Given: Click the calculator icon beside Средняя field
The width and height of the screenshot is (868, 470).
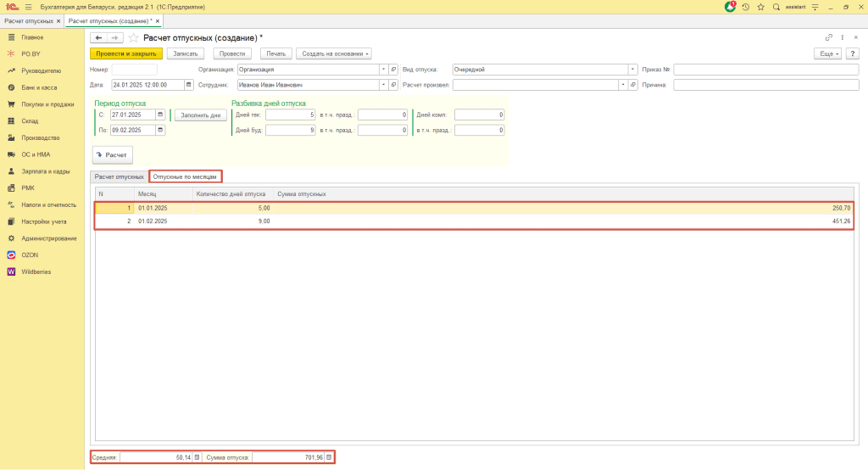Looking at the screenshot, I should [197, 457].
